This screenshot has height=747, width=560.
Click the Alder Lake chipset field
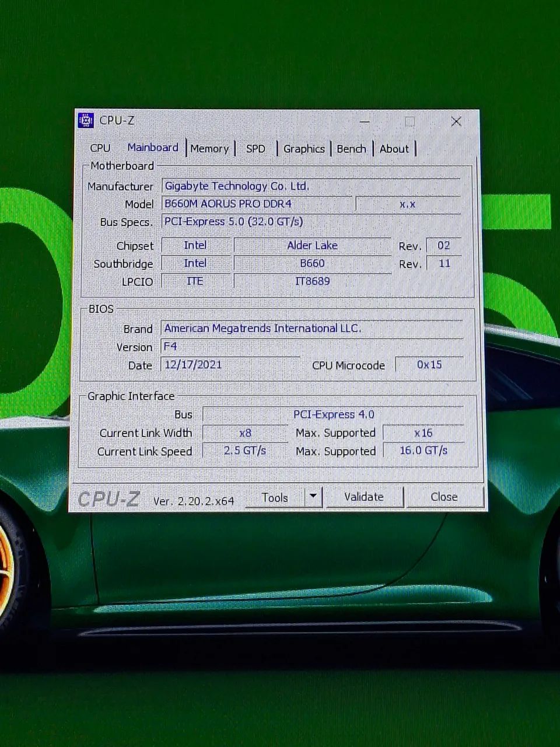[x=312, y=246]
